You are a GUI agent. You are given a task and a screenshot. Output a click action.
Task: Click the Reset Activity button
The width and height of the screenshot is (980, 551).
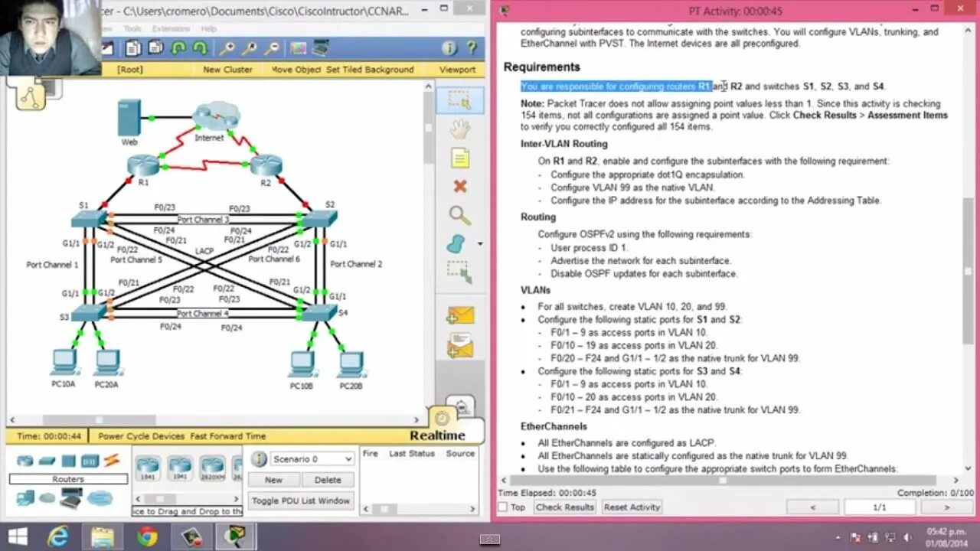click(632, 507)
